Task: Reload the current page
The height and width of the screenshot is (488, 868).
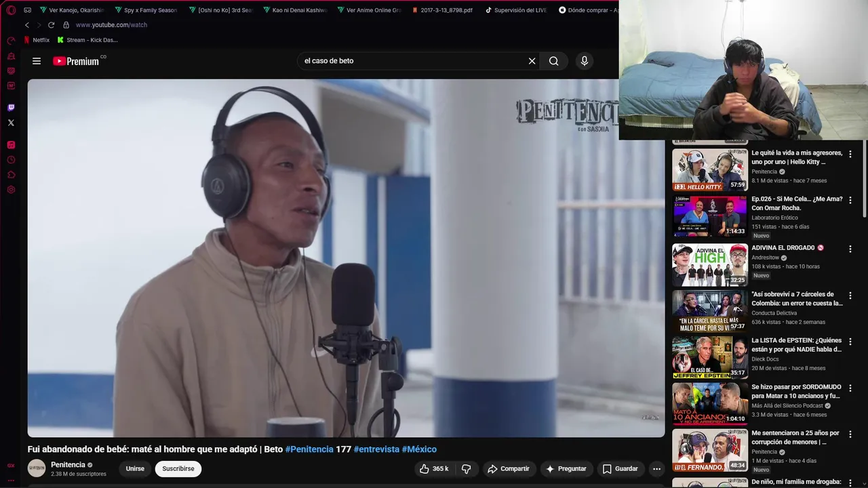Action: point(51,25)
